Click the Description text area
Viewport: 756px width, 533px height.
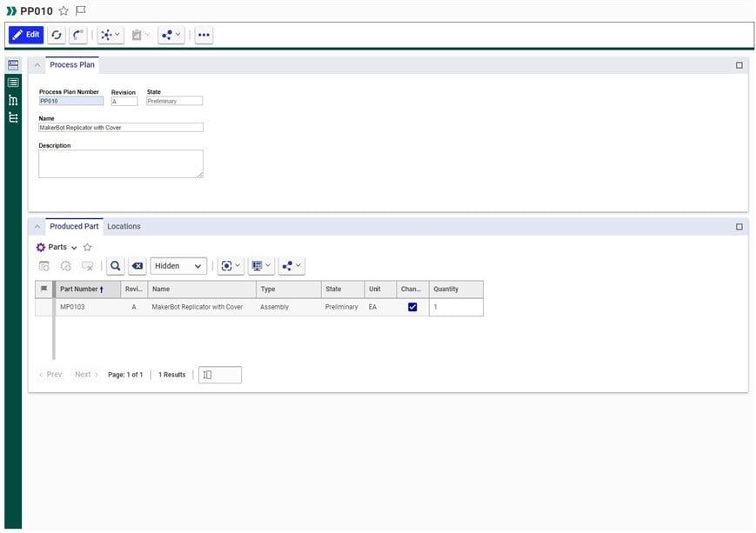[x=121, y=163]
